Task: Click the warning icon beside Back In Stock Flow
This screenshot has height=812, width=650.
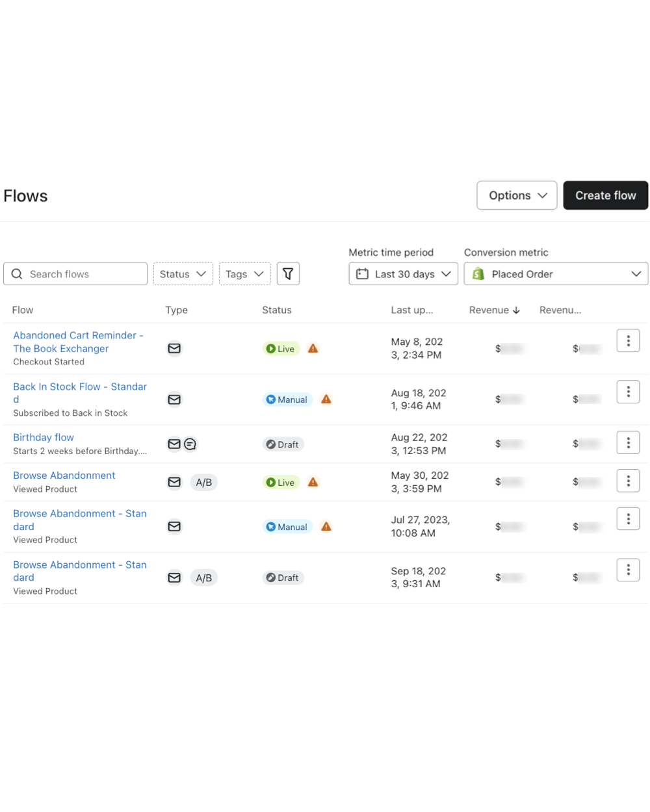Action: (x=326, y=400)
